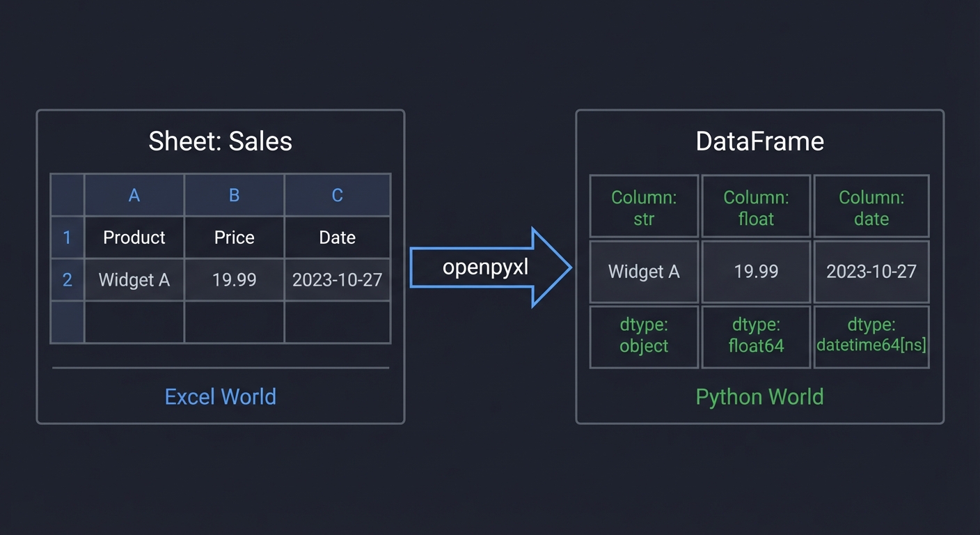The width and height of the screenshot is (980, 535).
Task: Click the 2023-10-27 date in the DataFrame
Action: tap(871, 272)
